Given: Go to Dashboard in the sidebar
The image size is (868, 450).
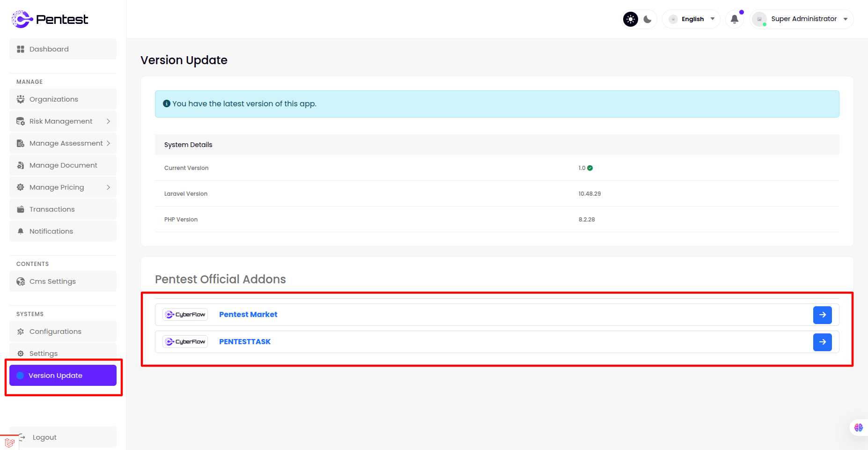Looking at the screenshot, I should pos(63,49).
